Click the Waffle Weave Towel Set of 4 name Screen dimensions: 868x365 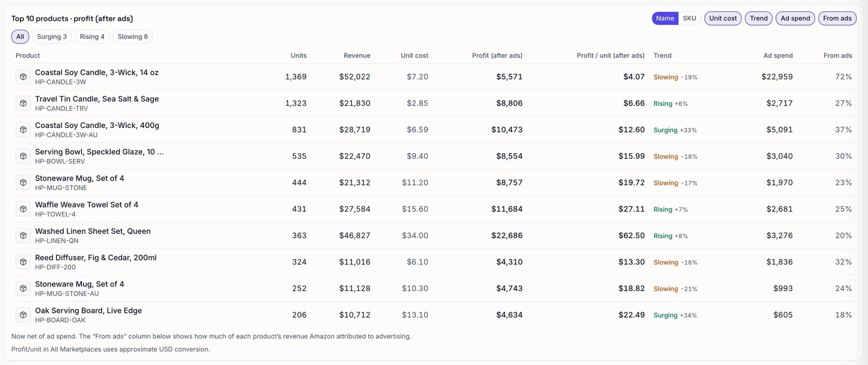point(87,205)
